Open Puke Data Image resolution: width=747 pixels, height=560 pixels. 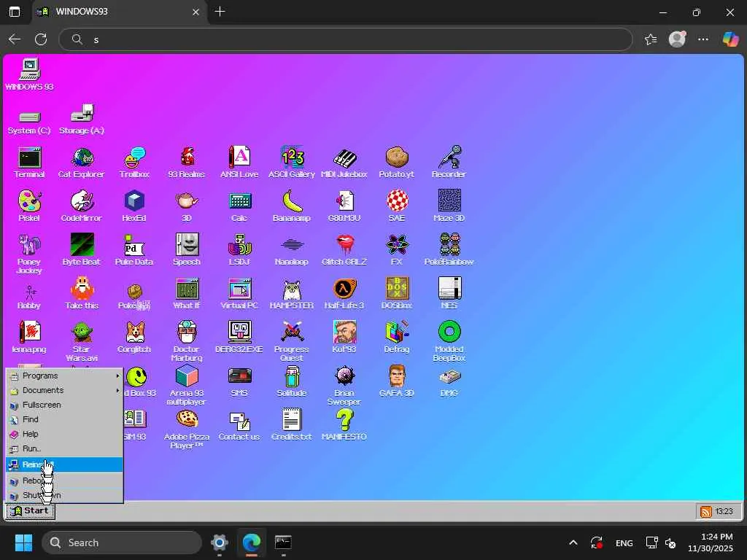(134, 250)
